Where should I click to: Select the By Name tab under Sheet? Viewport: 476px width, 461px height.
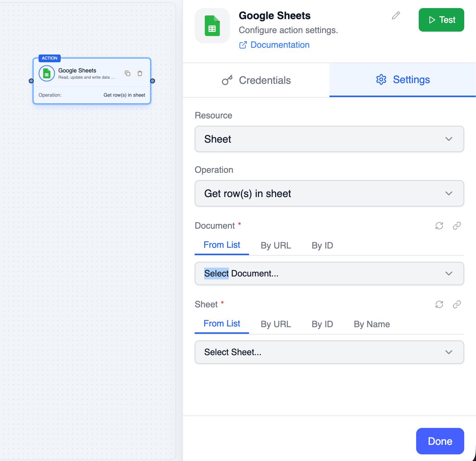[x=372, y=324]
